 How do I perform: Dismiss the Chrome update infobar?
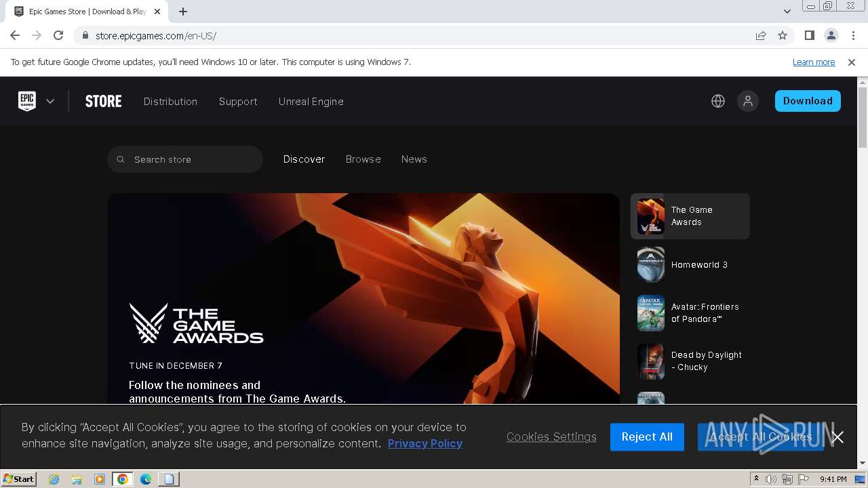pos(852,62)
